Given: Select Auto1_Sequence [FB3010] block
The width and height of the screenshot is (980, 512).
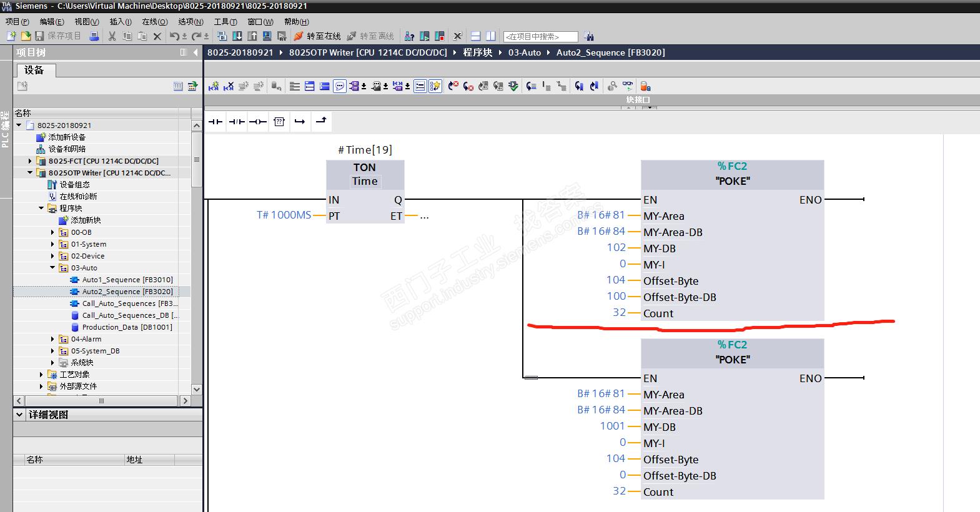Looking at the screenshot, I should (127, 280).
